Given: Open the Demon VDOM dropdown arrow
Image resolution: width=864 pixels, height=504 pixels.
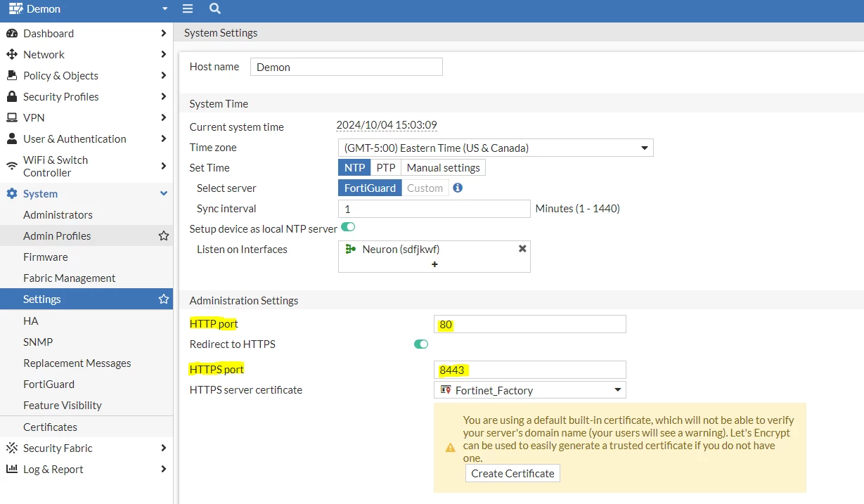Looking at the screenshot, I should pyautogui.click(x=165, y=9).
